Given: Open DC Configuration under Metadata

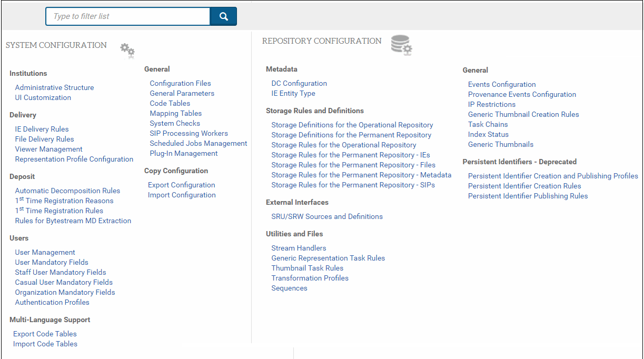Looking at the screenshot, I should coord(299,83).
